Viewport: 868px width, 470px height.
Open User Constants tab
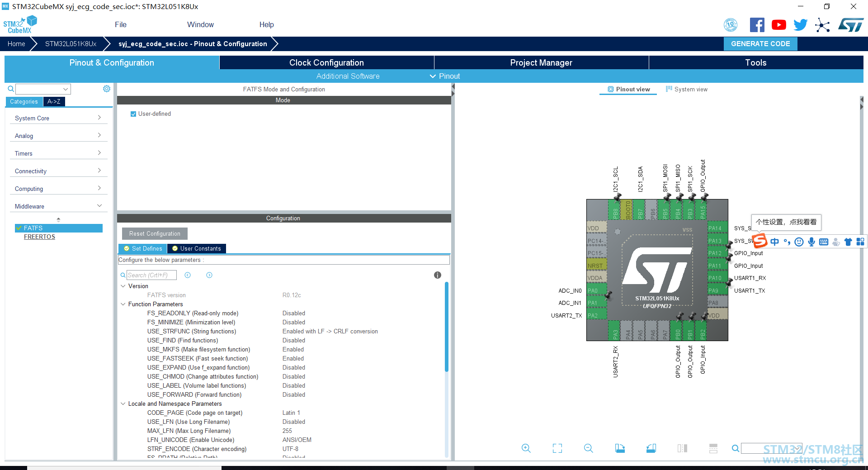point(197,248)
